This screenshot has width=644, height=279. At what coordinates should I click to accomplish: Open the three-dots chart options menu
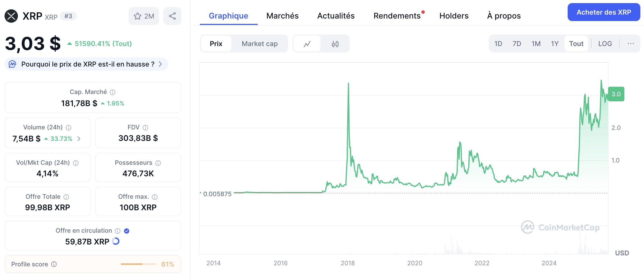[631, 44]
